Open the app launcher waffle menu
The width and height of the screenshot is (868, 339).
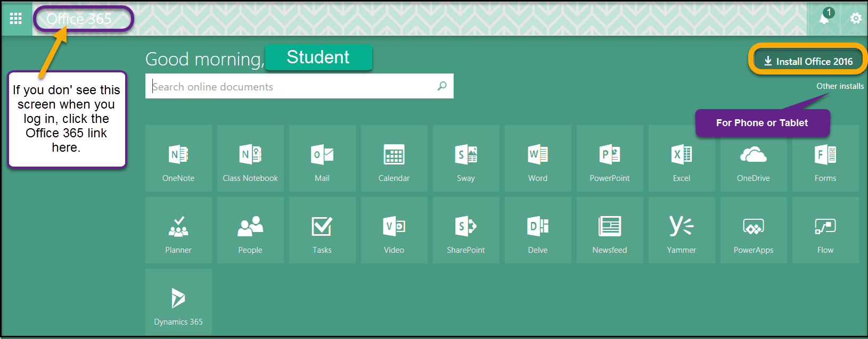coord(16,19)
